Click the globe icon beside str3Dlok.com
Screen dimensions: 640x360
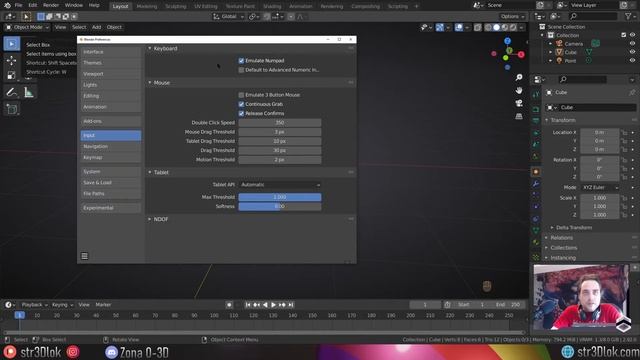[x=567, y=352]
